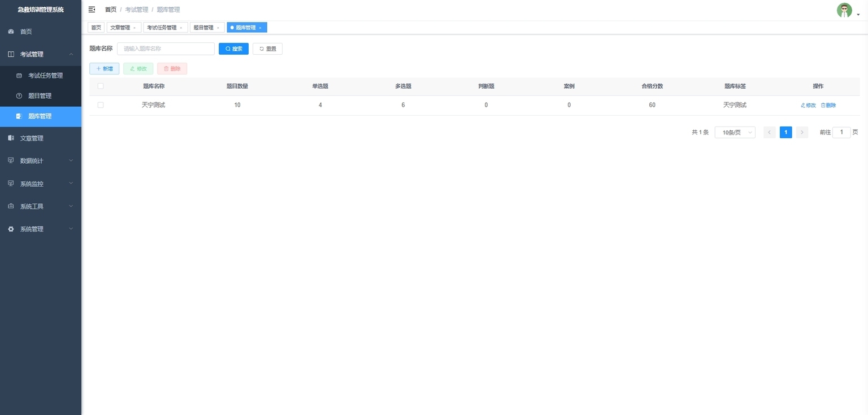The width and height of the screenshot is (868, 415).
Task: Click the 合格分数 column header
Action: pyautogui.click(x=652, y=86)
